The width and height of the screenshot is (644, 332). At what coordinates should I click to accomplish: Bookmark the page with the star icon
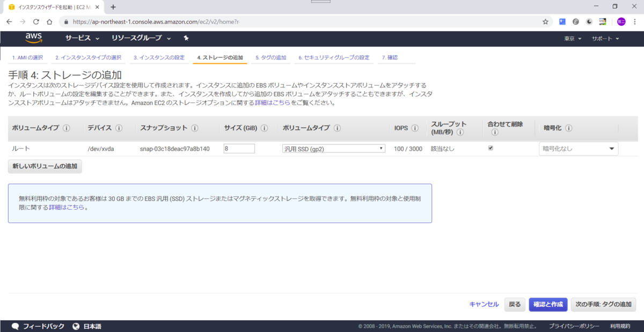pyautogui.click(x=545, y=21)
